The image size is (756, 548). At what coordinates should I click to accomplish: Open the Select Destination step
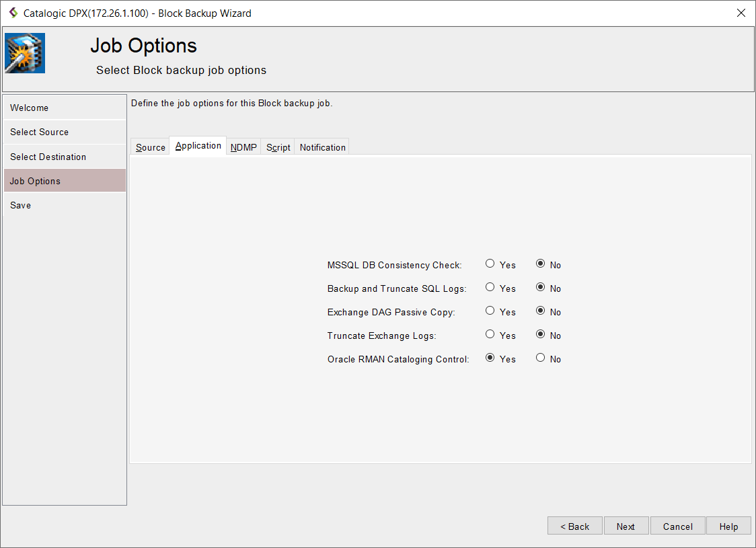(x=65, y=157)
